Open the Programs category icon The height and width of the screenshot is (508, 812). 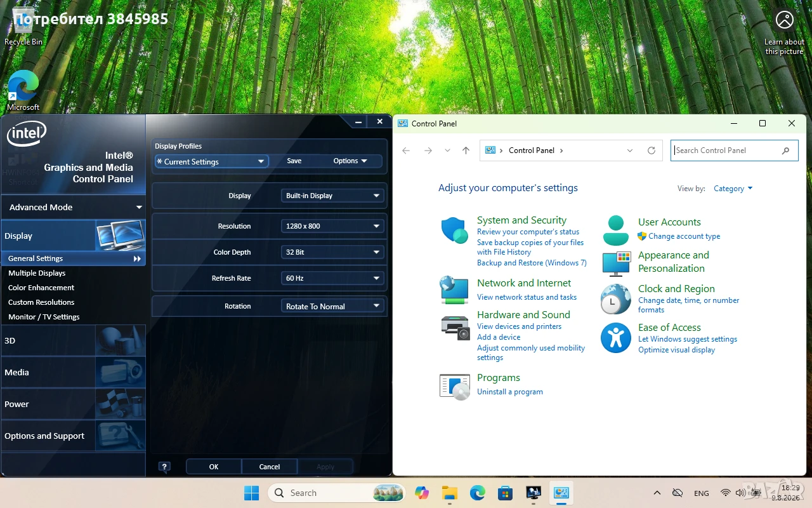[x=454, y=385]
